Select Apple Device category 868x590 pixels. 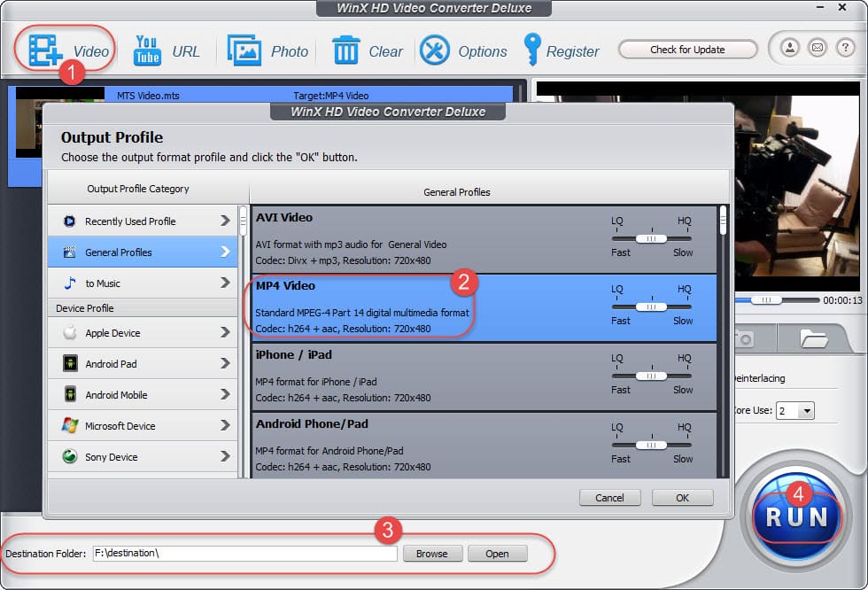(x=143, y=332)
